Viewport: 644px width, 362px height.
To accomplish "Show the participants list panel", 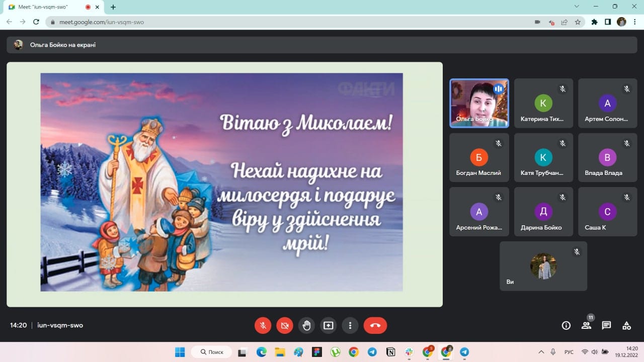I will (586, 325).
